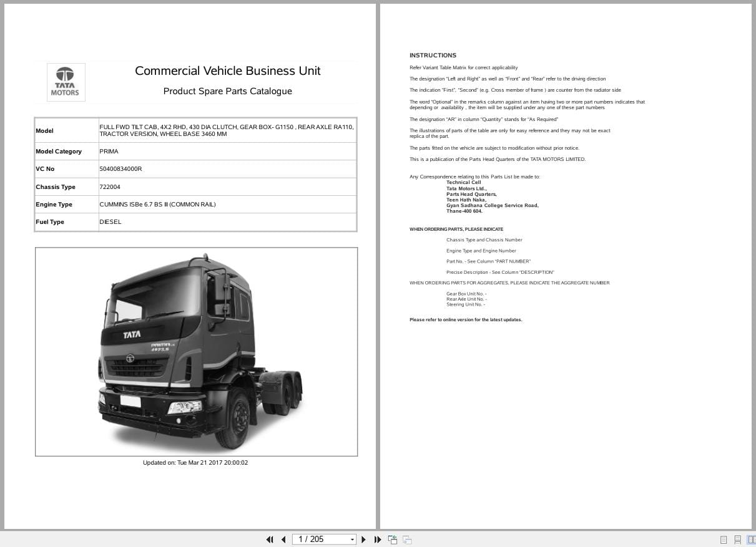Click the 'Model Category' row label
This screenshot has height=547, width=756.
coord(59,152)
